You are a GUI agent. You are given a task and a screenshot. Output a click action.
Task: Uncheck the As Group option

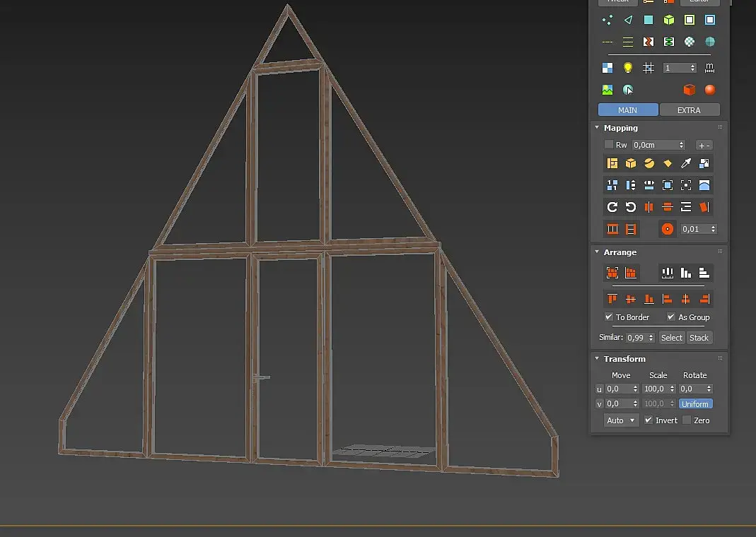(671, 317)
